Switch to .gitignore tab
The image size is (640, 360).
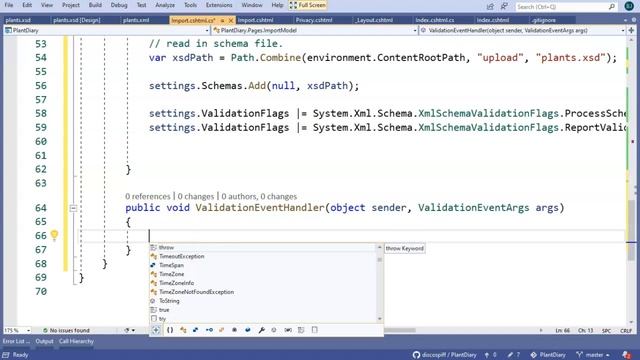click(x=544, y=20)
